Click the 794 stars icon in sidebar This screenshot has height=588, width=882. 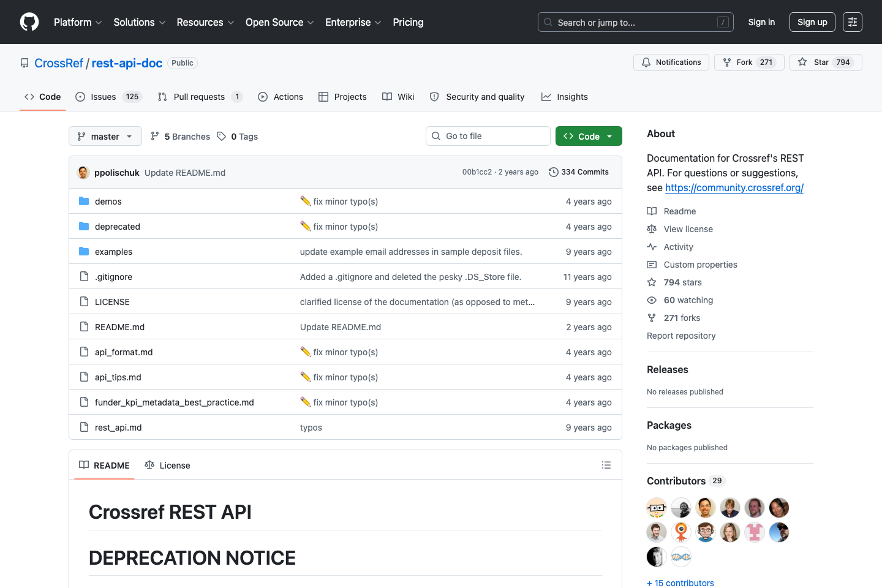pyautogui.click(x=652, y=282)
